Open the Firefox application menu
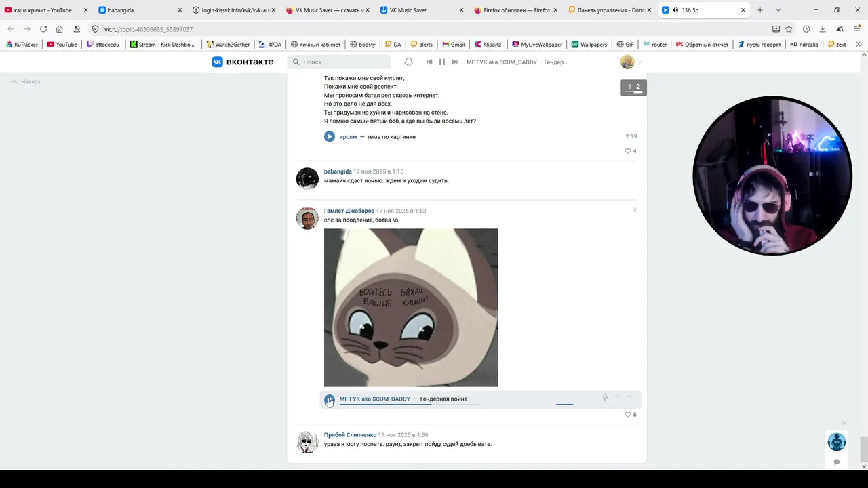This screenshot has width=868, height=488. click(x=857, y=29)
